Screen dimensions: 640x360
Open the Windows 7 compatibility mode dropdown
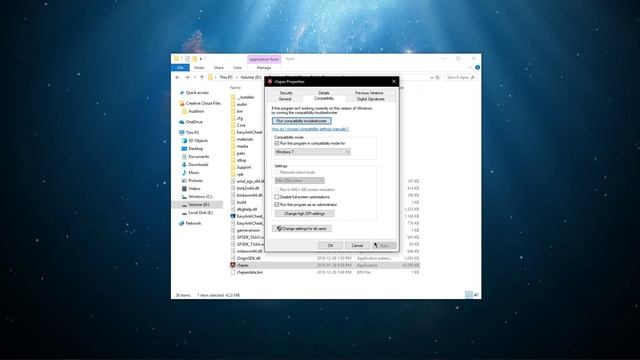point(312,152)
